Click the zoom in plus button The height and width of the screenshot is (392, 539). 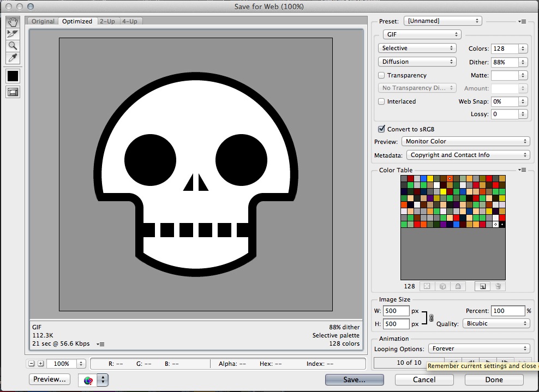click(40, 364)
